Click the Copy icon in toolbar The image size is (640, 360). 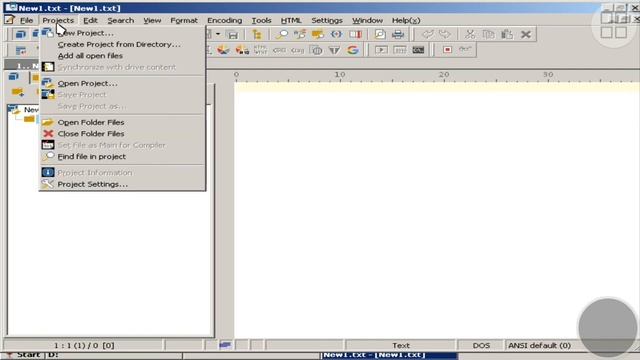(488, 34)
